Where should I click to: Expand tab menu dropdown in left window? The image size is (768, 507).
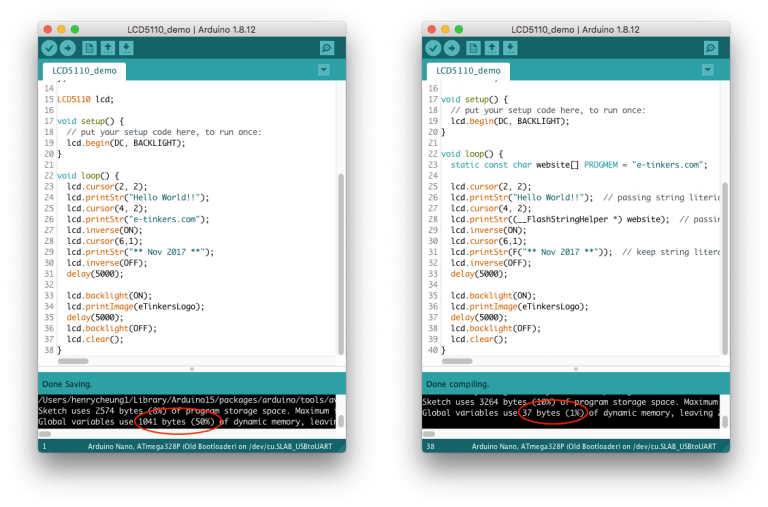pos(324,70)
